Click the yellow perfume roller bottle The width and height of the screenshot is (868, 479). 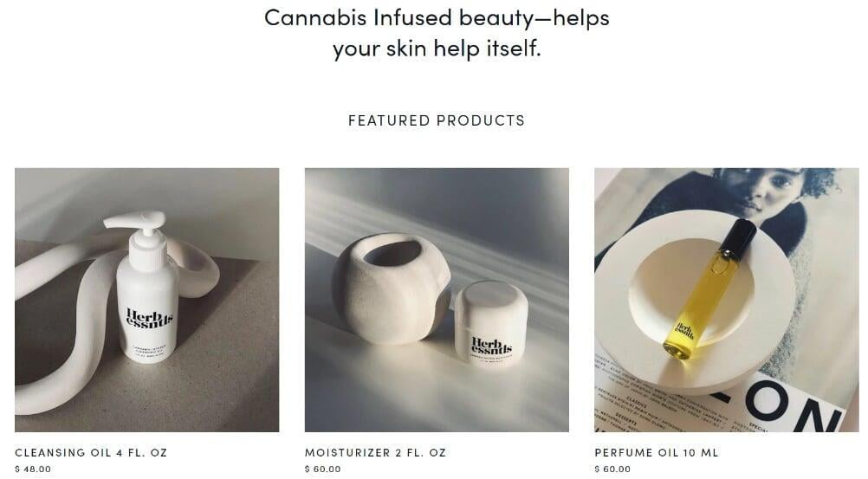click(x=709, y=289)
